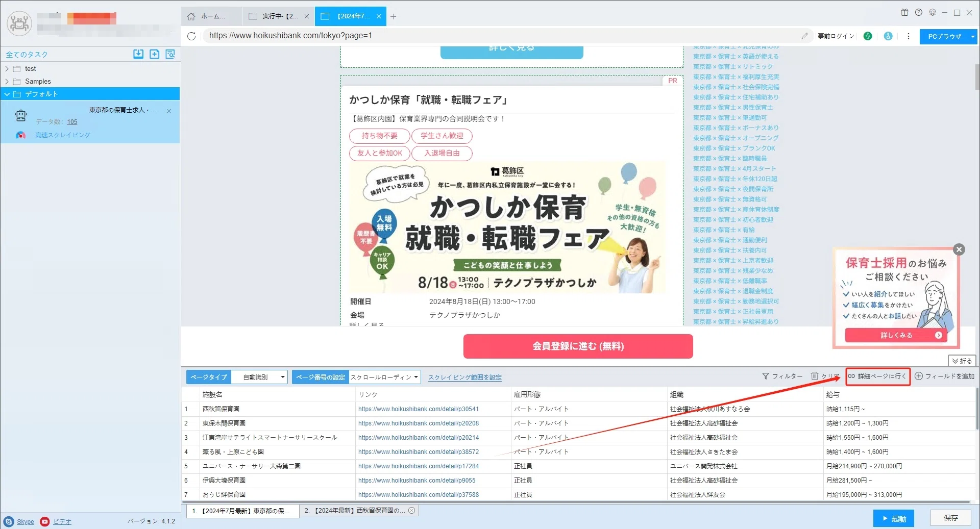Remove the 東京都の保育士求人 task
The height and width of the screenshot is (529, 980).
pyautogui.click(x=169, y=111)
